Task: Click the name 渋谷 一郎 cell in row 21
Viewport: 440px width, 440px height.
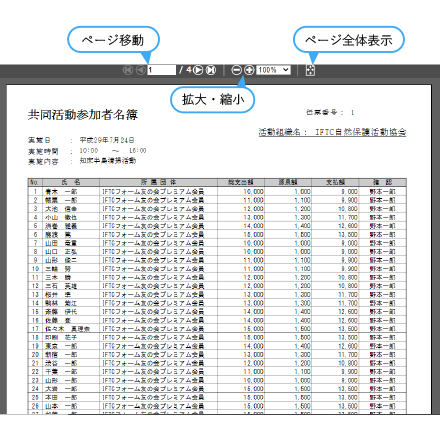Action: pos(71,363)
